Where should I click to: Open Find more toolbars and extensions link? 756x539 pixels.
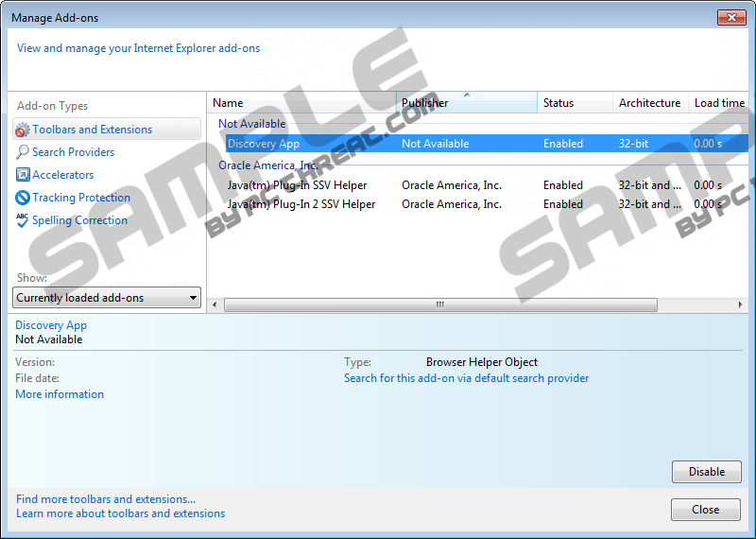pos(106,499)
